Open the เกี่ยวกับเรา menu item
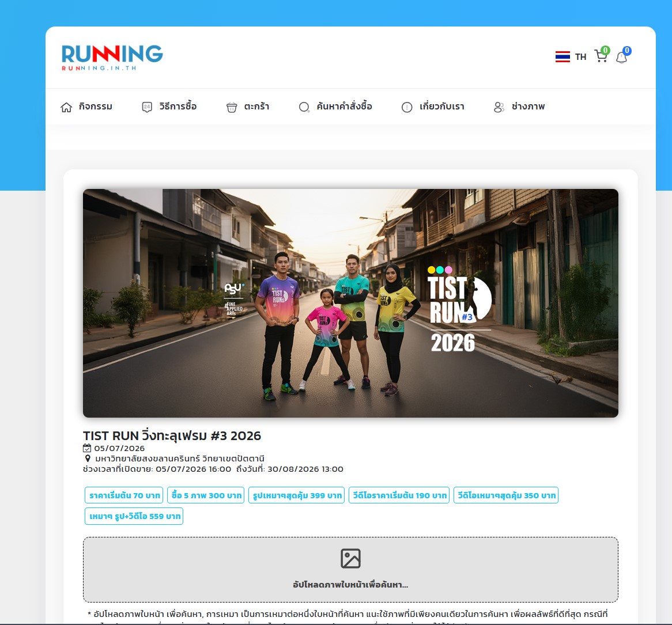This screenshot has height=625, width=672. [442, 107]
